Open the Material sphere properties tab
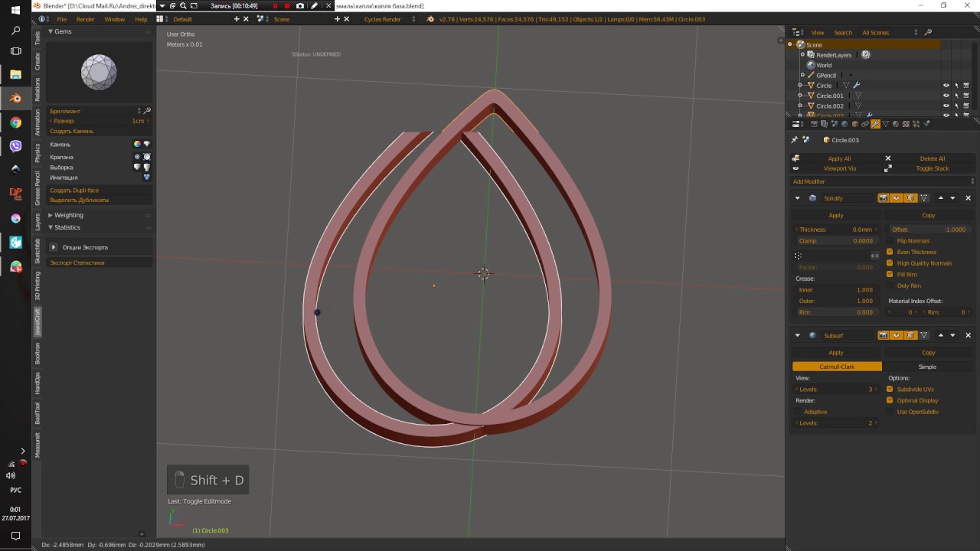Viewport: 980px width, 551px height. [x=896, y=124]
